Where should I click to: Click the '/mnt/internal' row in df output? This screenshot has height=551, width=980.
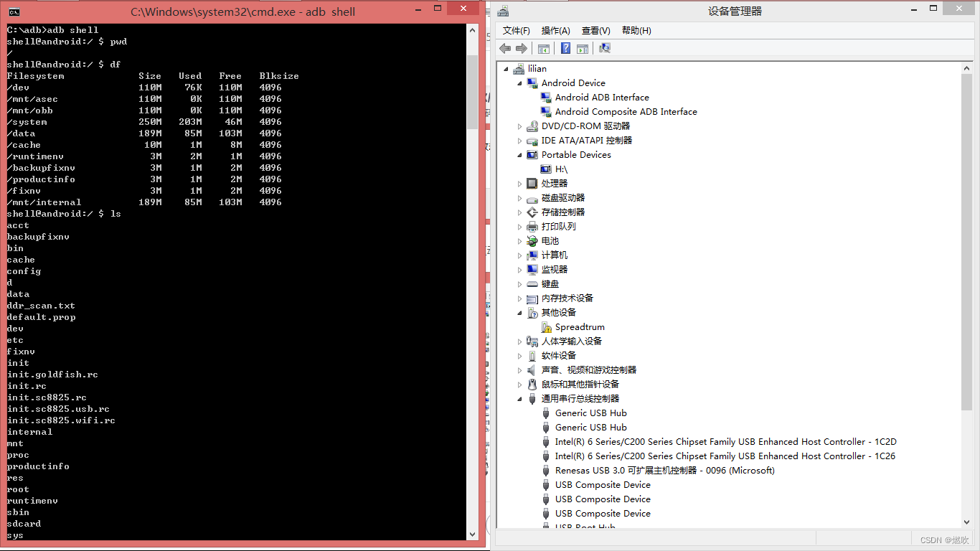click(x=144, y=202)
